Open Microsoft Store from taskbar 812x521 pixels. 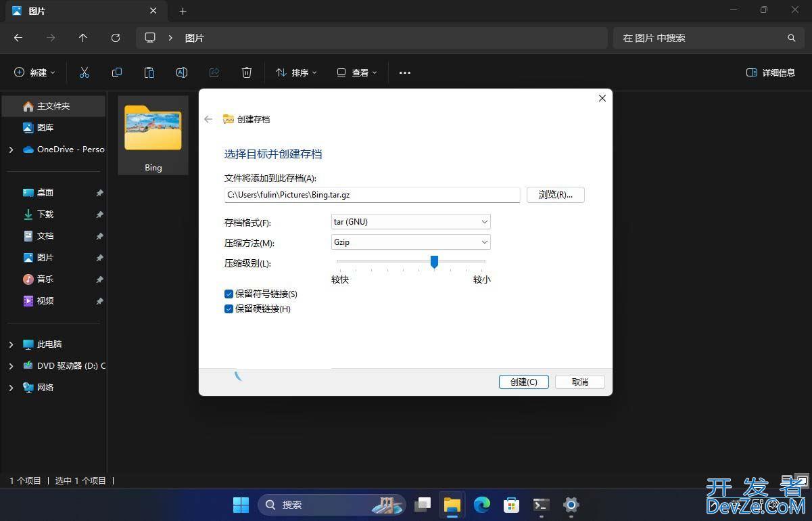click(511, 505)
